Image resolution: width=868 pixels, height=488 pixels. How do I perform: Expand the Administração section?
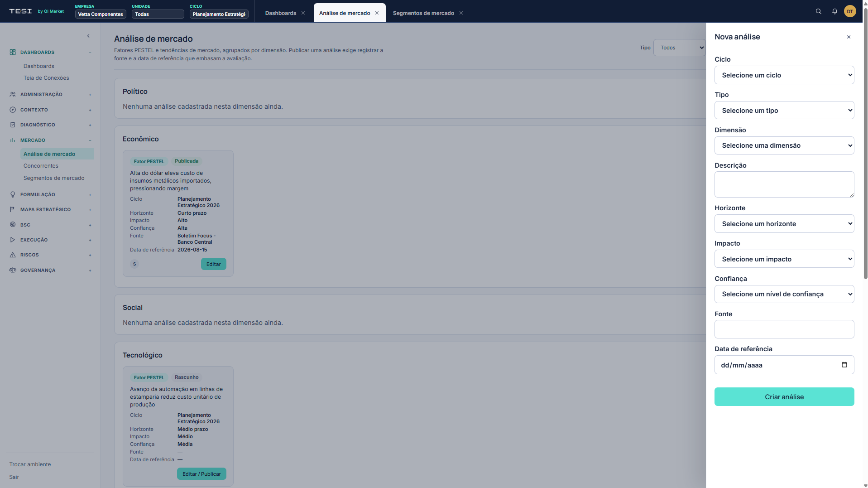pos(90,95)
